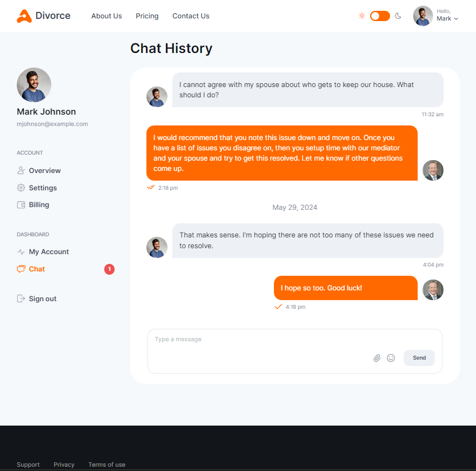Expand the Hello Mark dropdown chevron
The width and height of the screenshot is (476, 471).
click(456, 19)
